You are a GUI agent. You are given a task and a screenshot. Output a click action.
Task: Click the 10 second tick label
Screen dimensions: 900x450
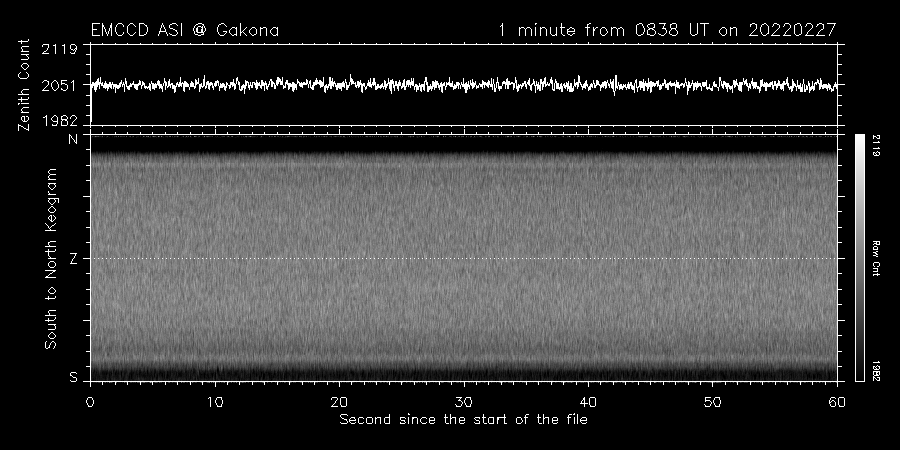pos(215,402)
